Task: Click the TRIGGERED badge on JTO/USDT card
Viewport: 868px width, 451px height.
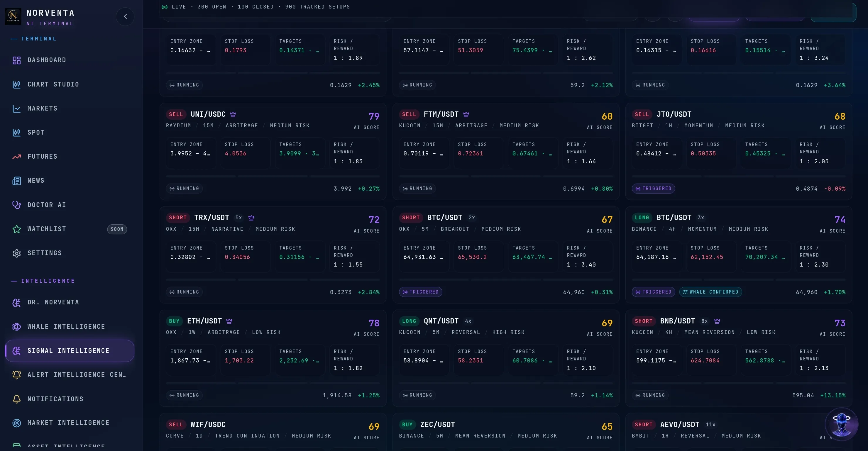Action: coord(653,189)
